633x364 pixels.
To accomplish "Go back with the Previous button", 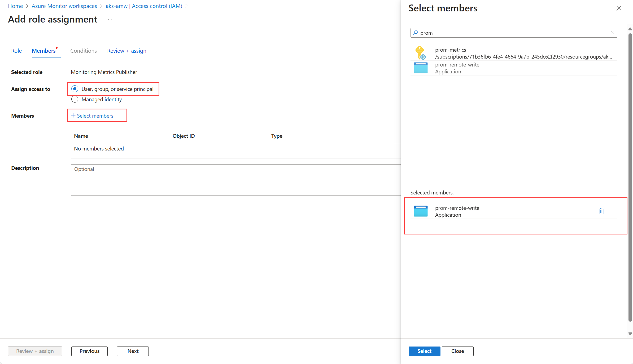I will 89,351.
